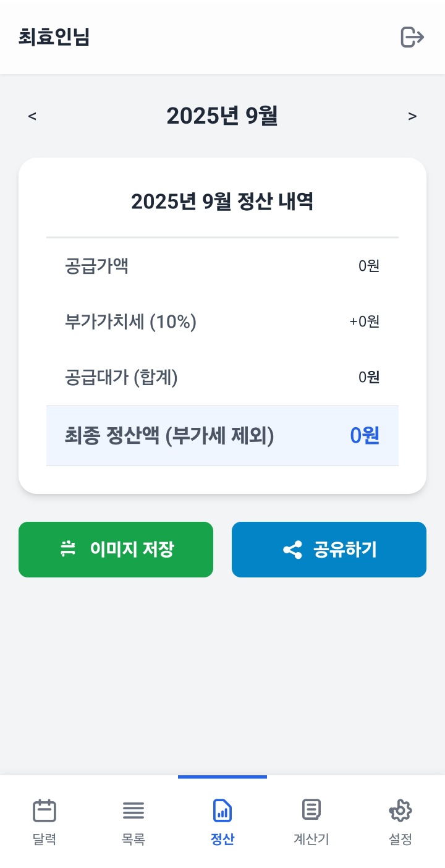Click the share icon on 공유하기 button

coord(292,550)
